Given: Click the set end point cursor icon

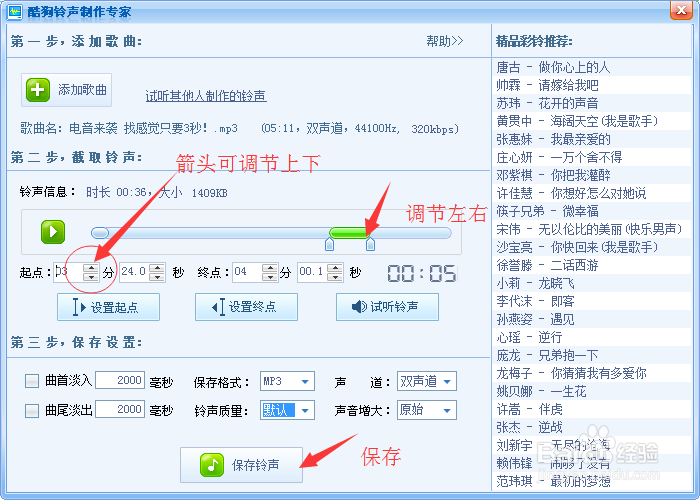Looking at the screenshot, I should coord(218,307).
